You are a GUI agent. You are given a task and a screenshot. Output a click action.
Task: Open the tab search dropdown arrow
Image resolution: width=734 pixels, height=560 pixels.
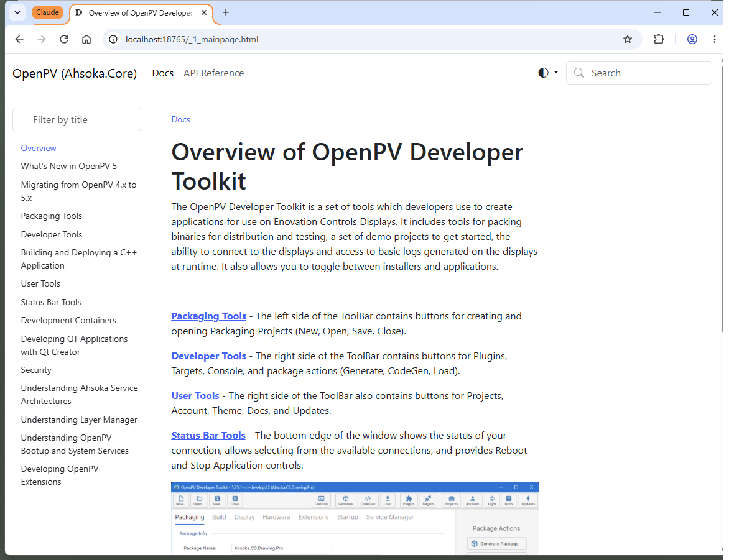point(17,12)
